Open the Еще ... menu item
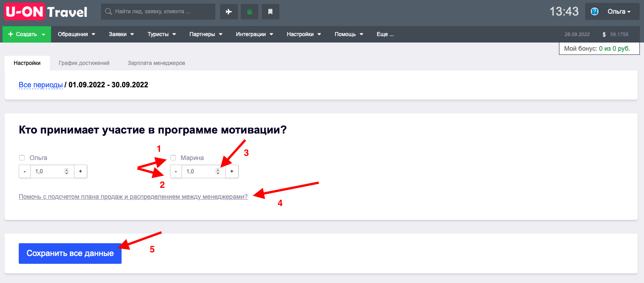644x283 pixels. pos(385,34)
